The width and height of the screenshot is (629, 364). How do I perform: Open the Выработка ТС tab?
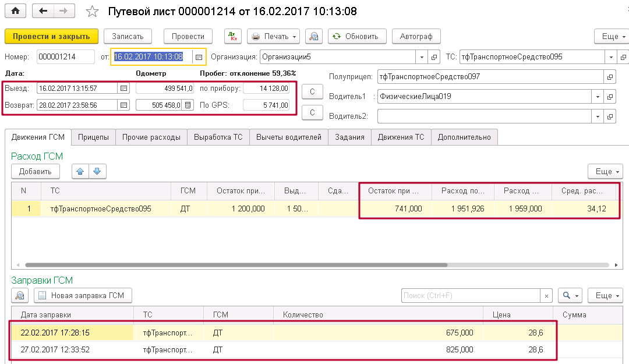[218, 137]
